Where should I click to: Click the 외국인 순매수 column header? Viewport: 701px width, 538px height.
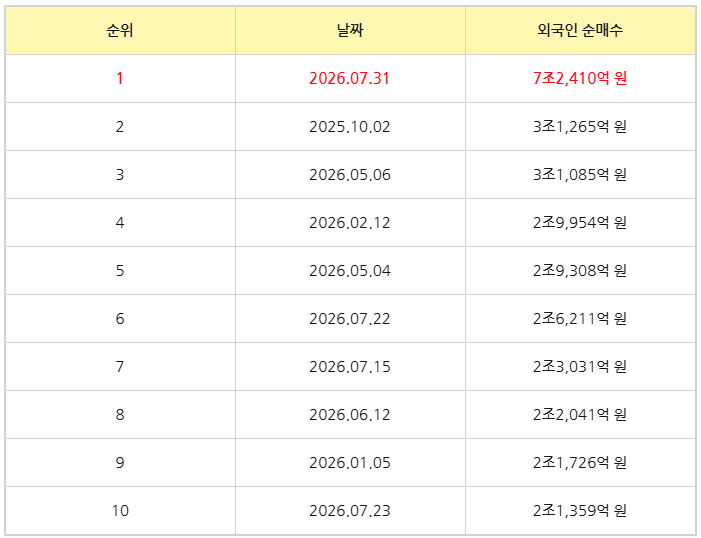click(x=580, y=30)
